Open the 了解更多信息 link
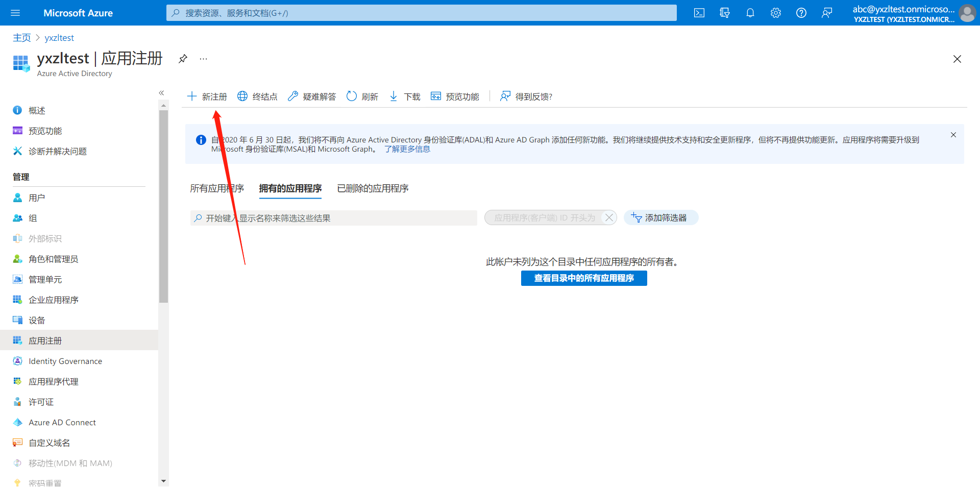 [407, 149]
